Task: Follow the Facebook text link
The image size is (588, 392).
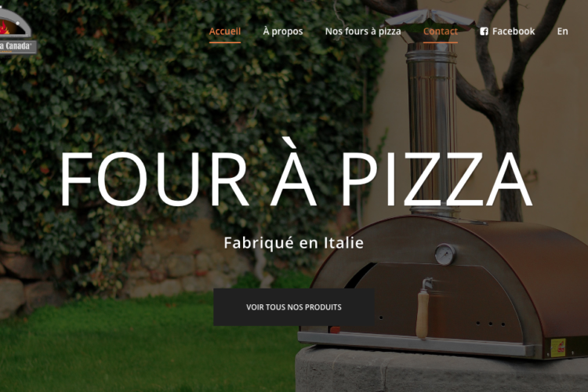Action: point(514,31)
